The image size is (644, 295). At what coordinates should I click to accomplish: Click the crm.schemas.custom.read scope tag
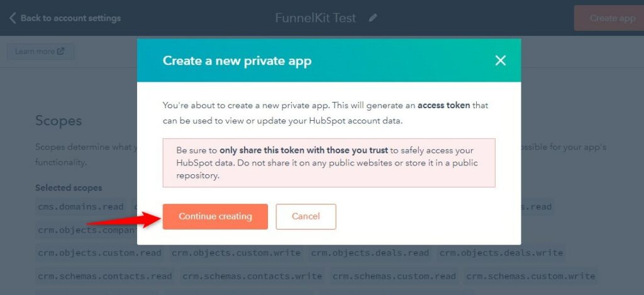click(x=394, y=276)
